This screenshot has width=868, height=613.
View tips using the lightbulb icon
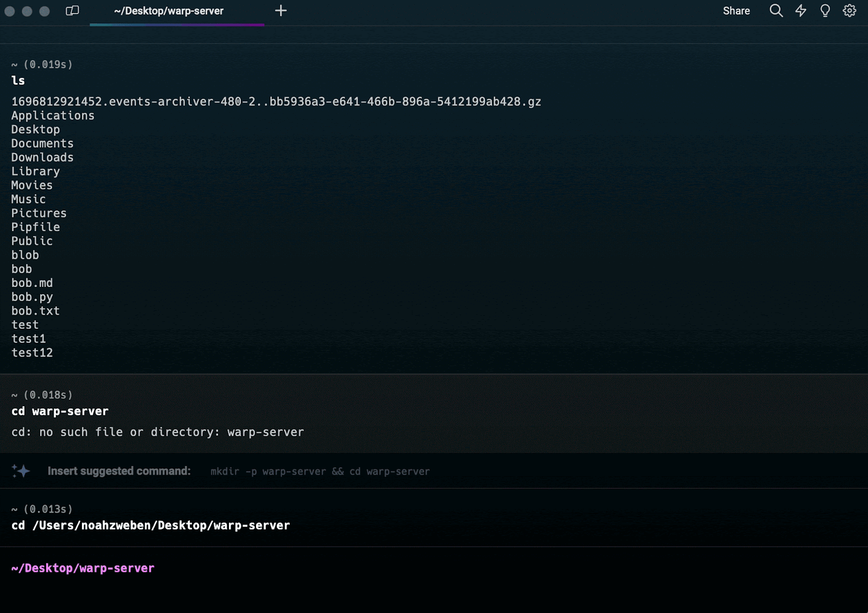[825, 11]
